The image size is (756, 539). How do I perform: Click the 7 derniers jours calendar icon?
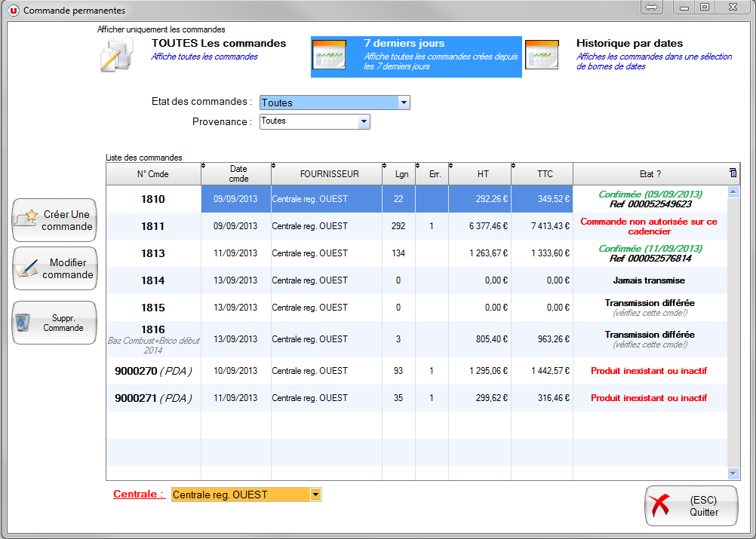[x=329, y=56]
